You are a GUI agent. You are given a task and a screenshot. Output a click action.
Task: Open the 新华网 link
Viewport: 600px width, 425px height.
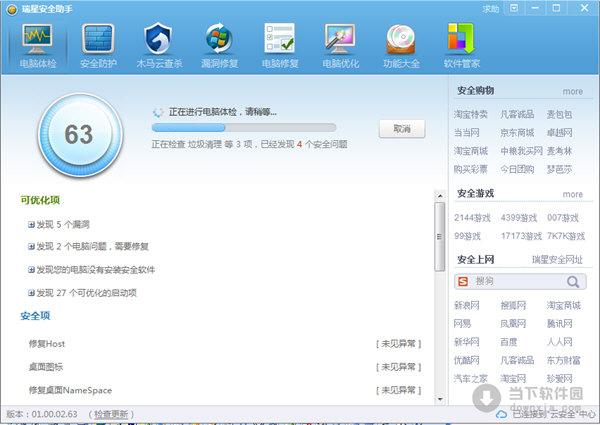[x=466, y=342]
